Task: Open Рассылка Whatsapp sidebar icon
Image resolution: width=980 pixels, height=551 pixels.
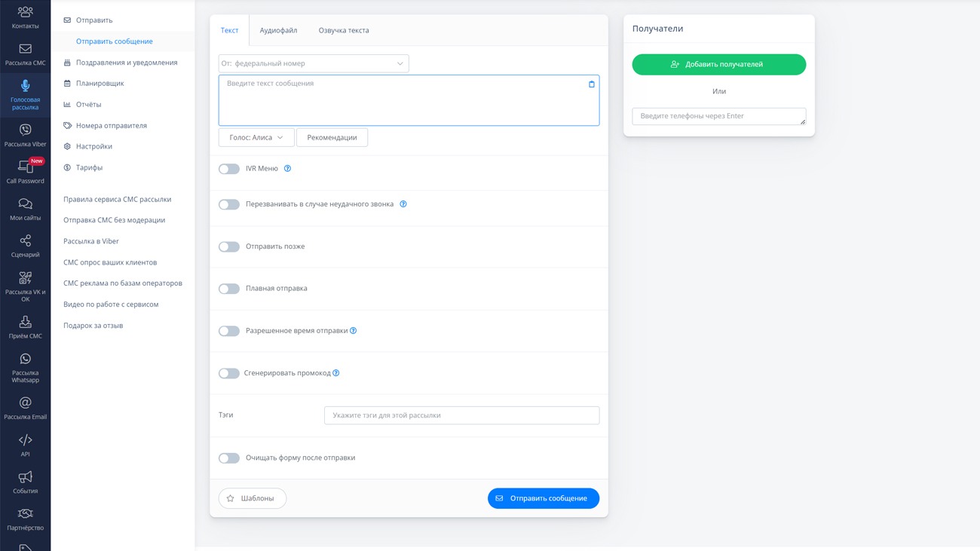Action: 25,366
